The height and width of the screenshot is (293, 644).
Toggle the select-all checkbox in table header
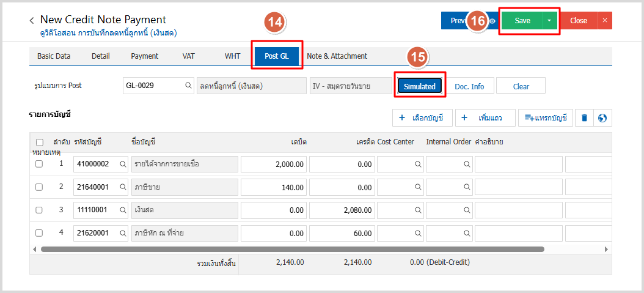(39, 143)
